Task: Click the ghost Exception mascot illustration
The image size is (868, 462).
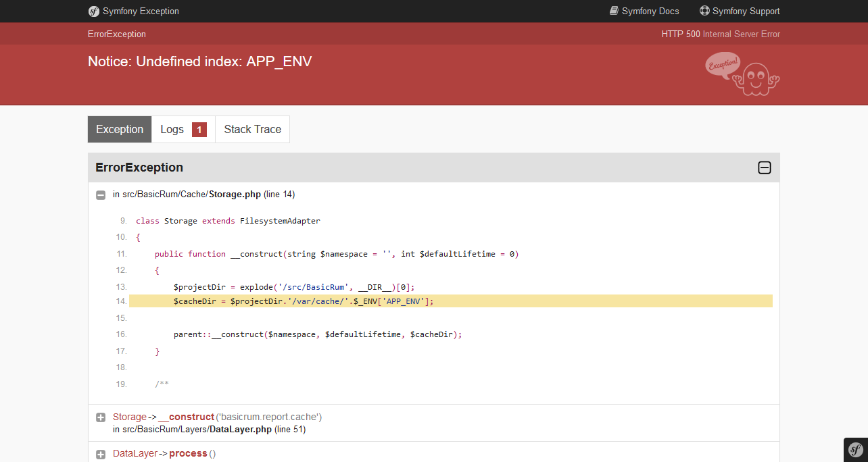Action: pos(742,74)
